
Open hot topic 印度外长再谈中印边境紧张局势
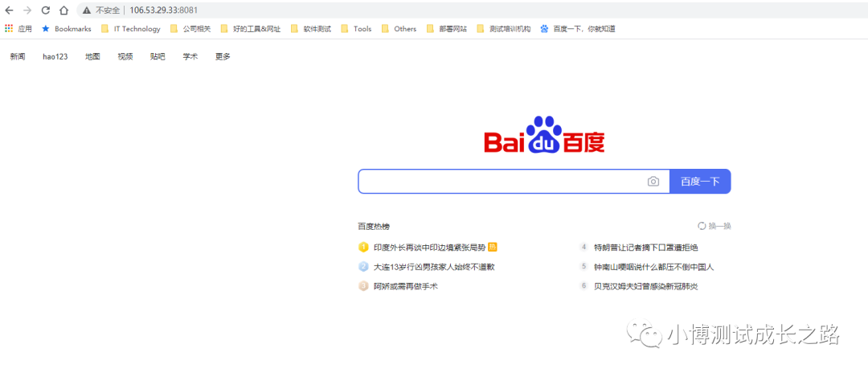(x=429, y=248)
